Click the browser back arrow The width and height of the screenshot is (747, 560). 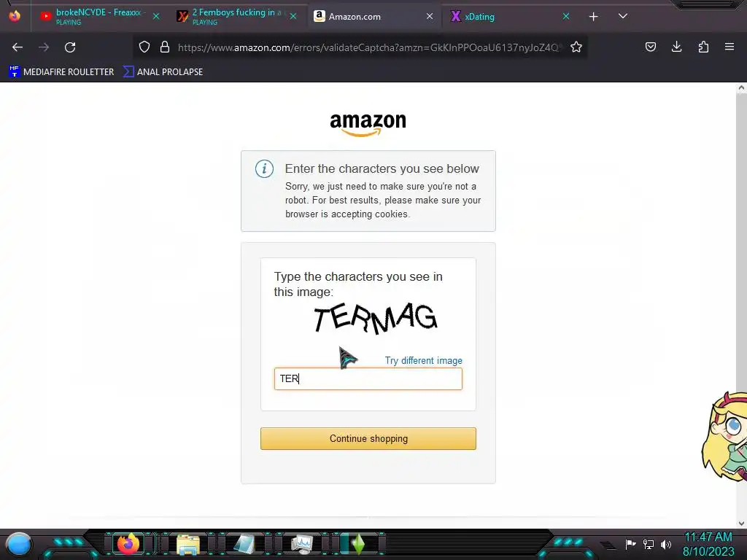18,47
